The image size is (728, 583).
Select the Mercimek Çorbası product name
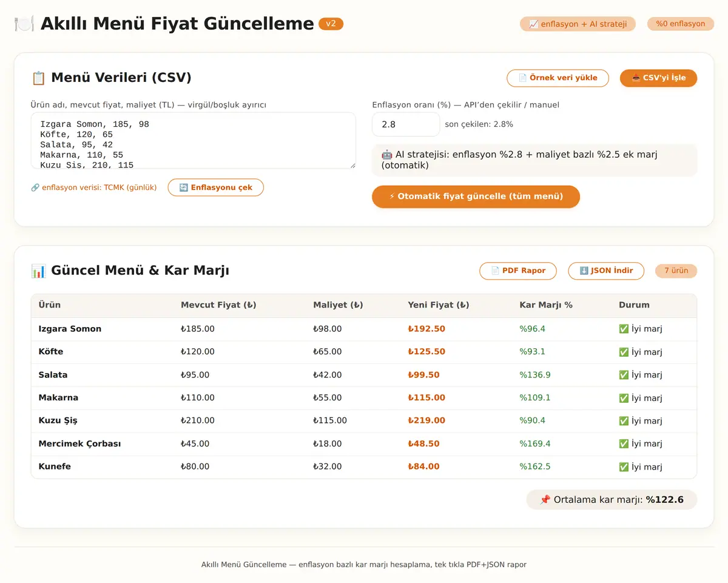tap(80, 443)
